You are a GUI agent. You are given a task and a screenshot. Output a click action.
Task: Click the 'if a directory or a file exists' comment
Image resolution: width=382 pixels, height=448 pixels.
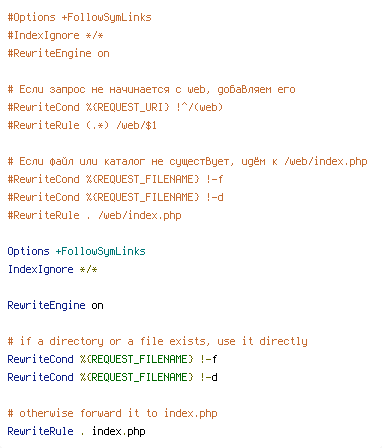coord(157,341)
